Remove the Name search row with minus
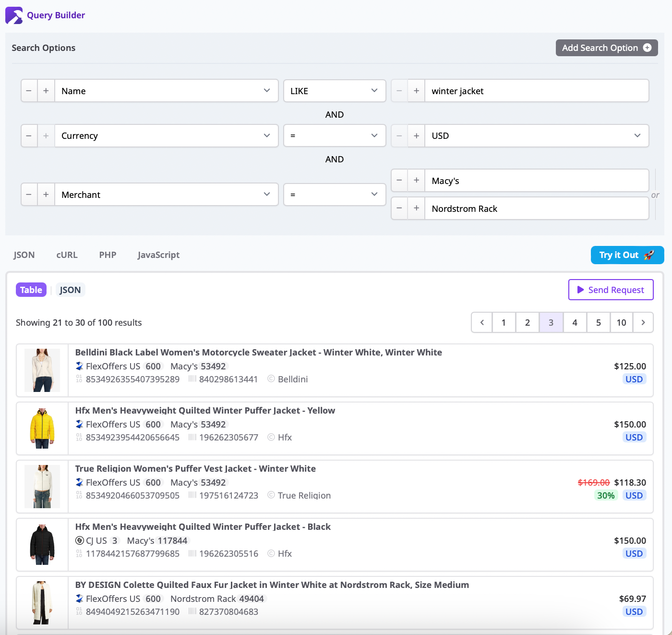 tap(29, 91)
